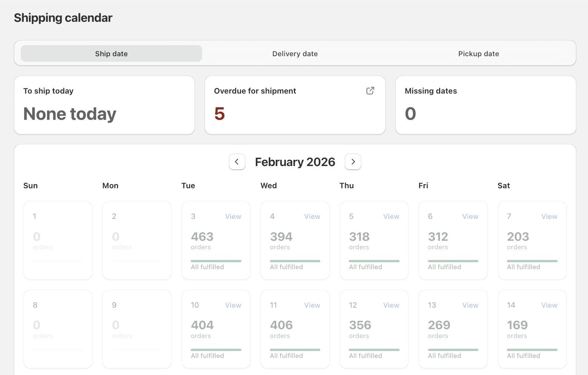Go to next month arrow
This screenshot has width=588, height=375.
click(x=353, y=162)
